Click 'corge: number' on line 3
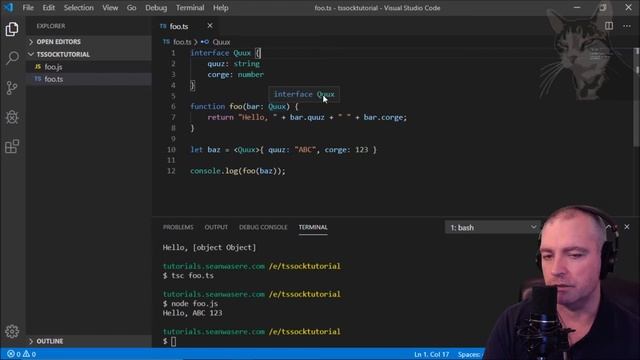Viewport: 640px width, 360px height. tap(236, 75)
